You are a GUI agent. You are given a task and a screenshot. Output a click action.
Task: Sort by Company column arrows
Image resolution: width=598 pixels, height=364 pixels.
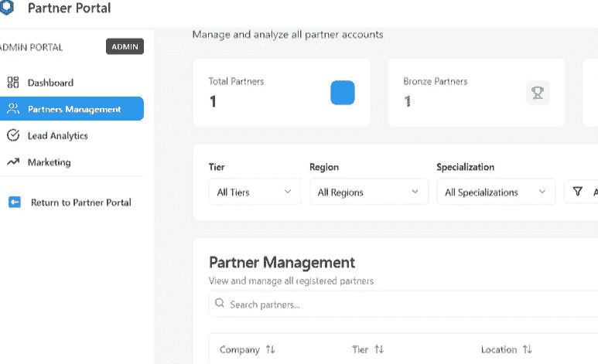(x=270, y=350)
